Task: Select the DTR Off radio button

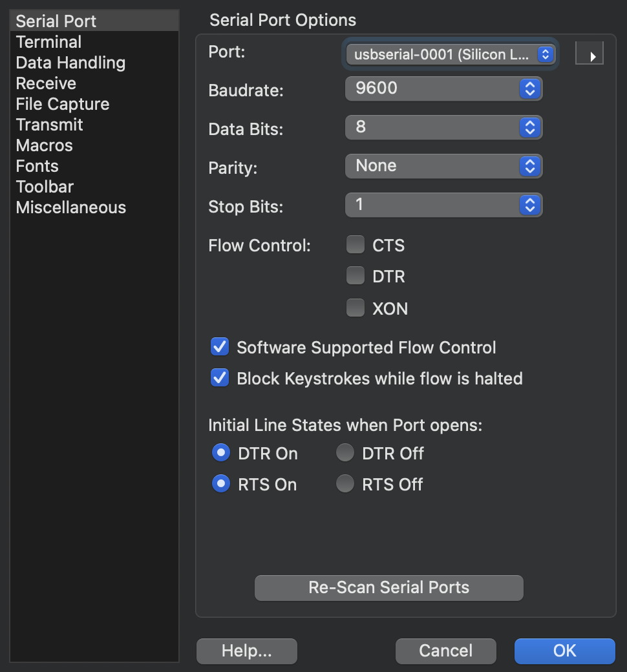Action: coord(345,453)
